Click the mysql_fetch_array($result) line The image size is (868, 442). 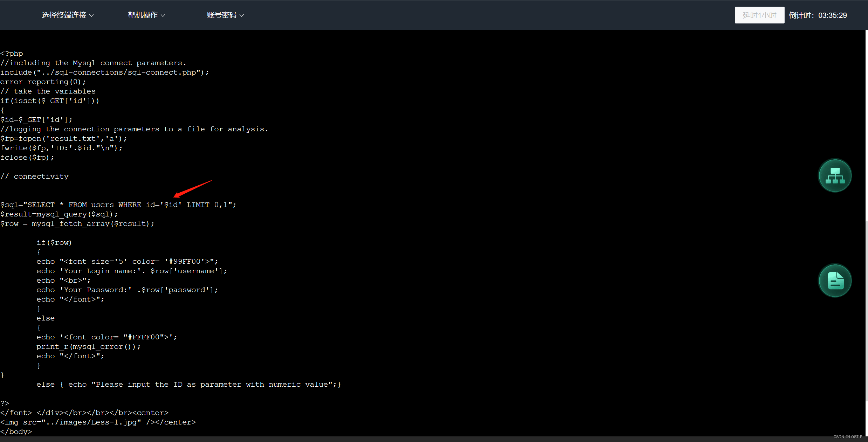(77, 223)
